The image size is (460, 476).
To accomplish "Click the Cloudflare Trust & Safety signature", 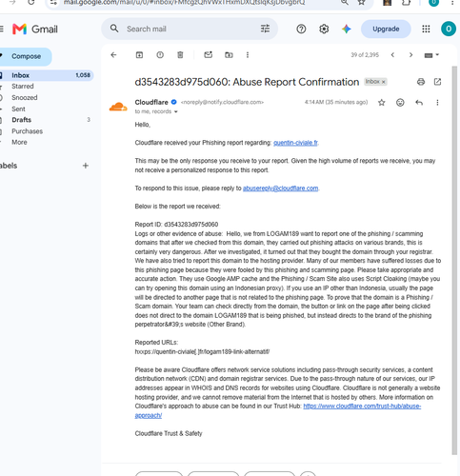I will [169, 433].
